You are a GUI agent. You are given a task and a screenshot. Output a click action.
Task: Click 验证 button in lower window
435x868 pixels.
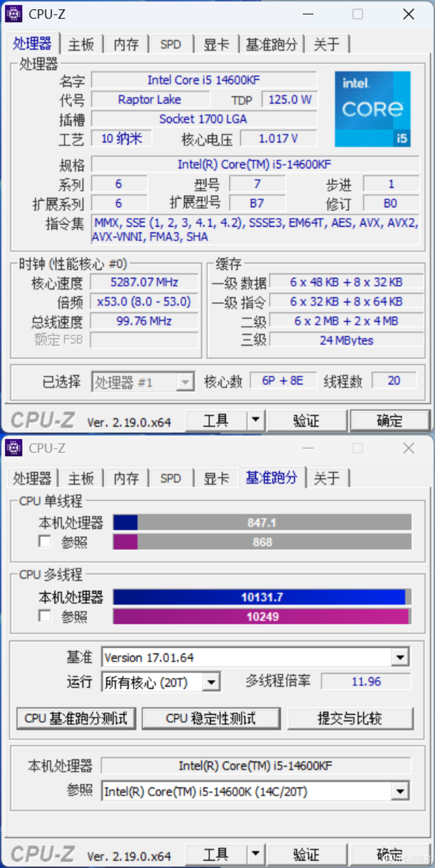coord(307,854)
